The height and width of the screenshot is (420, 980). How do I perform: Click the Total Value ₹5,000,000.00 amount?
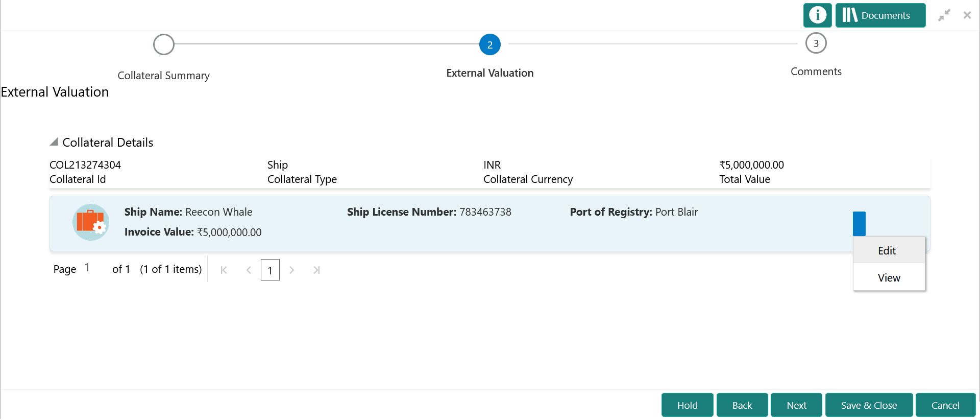pos(751,165)
